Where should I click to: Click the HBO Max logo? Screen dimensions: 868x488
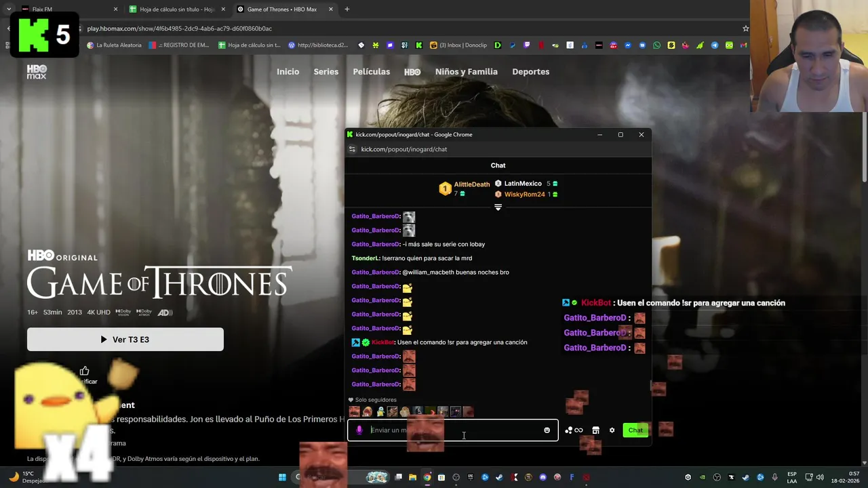37,72
